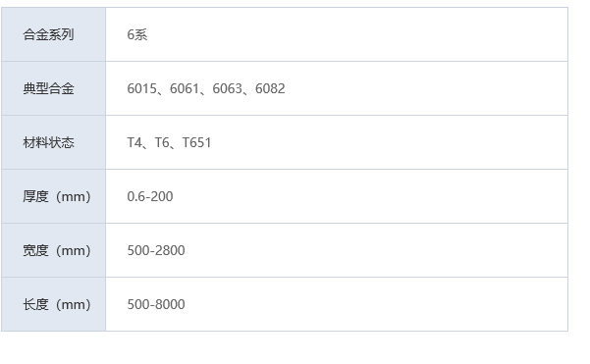
Task: Click the 6082 alloy number
Action: pos(270,88)
